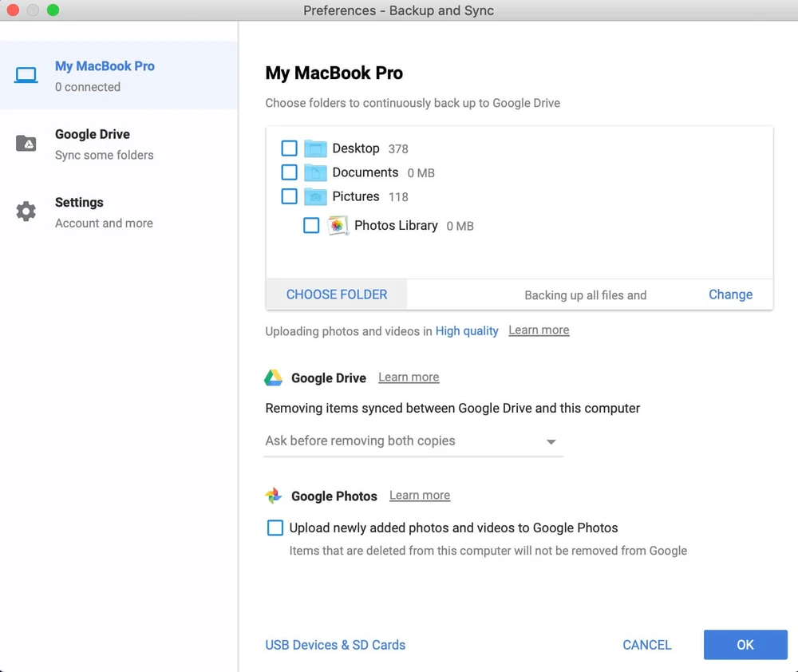The image size is (798, 672).
Task: Enable backup of the Desktop folder
Action: [x=290, y=148]
